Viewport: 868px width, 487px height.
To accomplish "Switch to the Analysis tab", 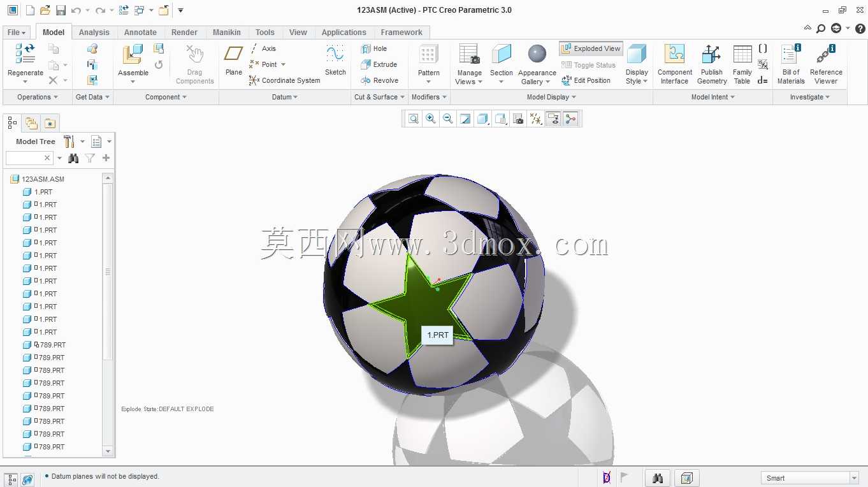I will click(x=94, y=33).
